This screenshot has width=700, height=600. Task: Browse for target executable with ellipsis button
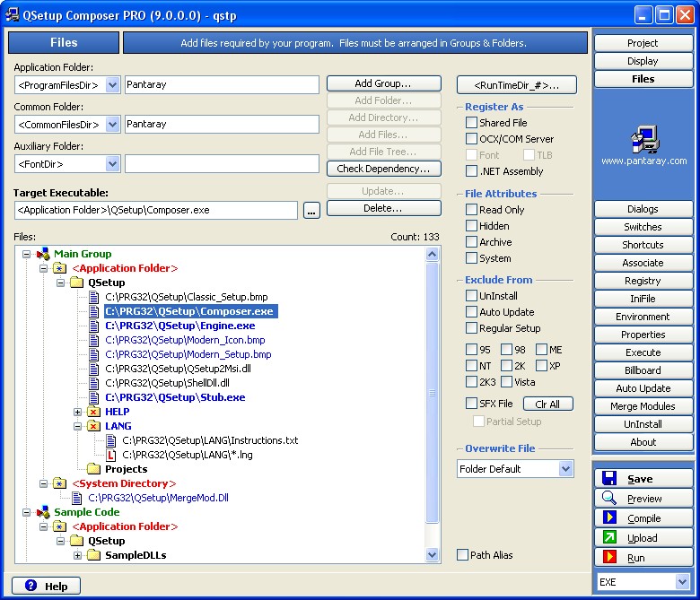tap(311, 210)
